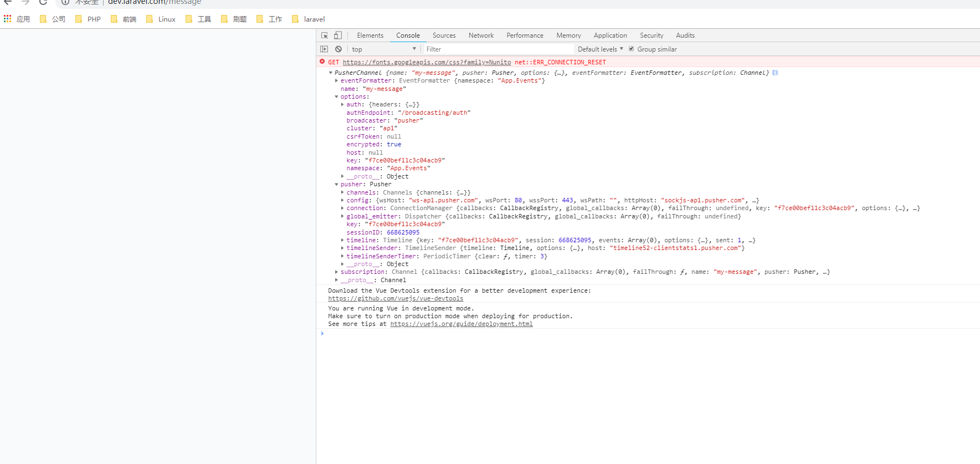Open the 前端 bookmark folder

(124, 19)
